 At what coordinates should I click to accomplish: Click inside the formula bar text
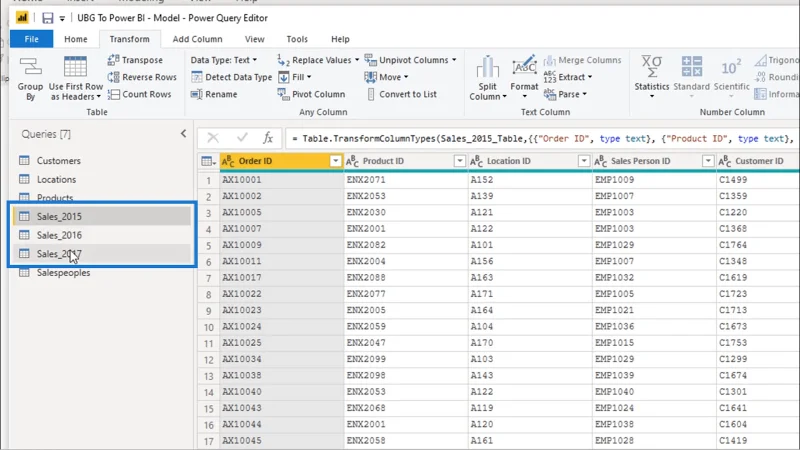(542, 138)
